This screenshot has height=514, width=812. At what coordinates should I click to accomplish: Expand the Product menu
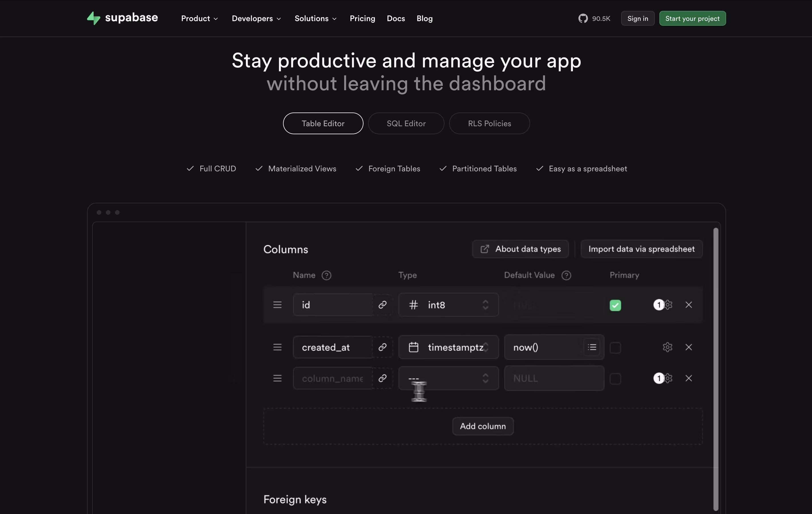click(199, 19)
